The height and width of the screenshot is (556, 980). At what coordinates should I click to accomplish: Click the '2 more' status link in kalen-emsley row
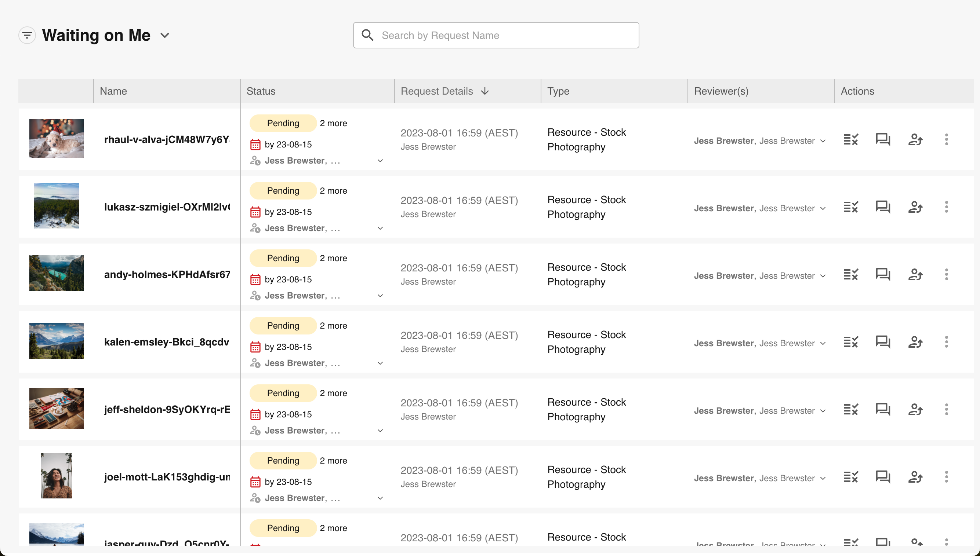pyautogui.click(x=333, y=326)
